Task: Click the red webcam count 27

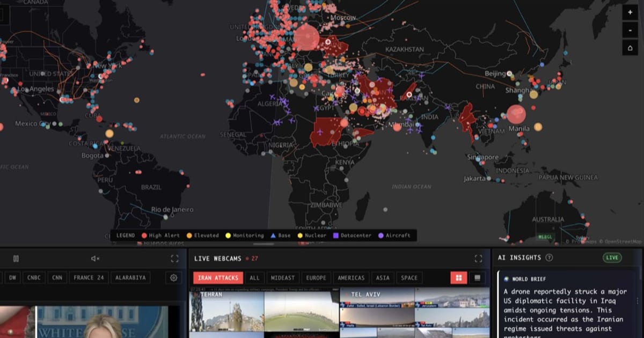Action: pyautogui.click(x=254, y=259)
